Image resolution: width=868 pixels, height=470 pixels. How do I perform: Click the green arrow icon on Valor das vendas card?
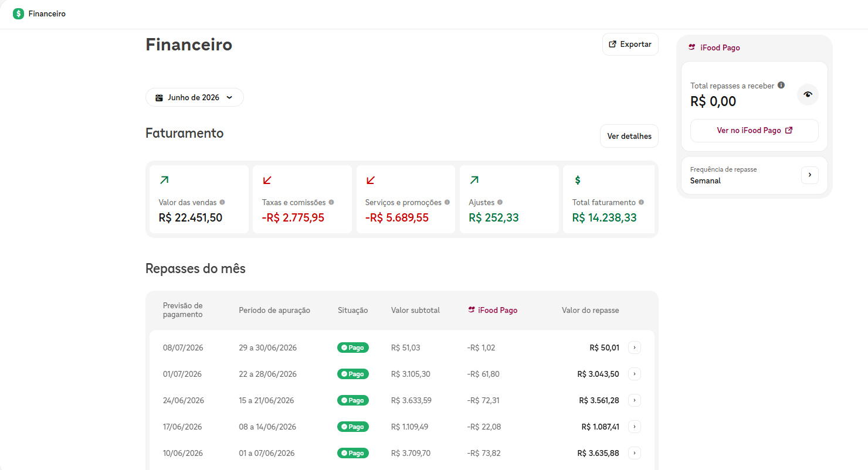164,180
